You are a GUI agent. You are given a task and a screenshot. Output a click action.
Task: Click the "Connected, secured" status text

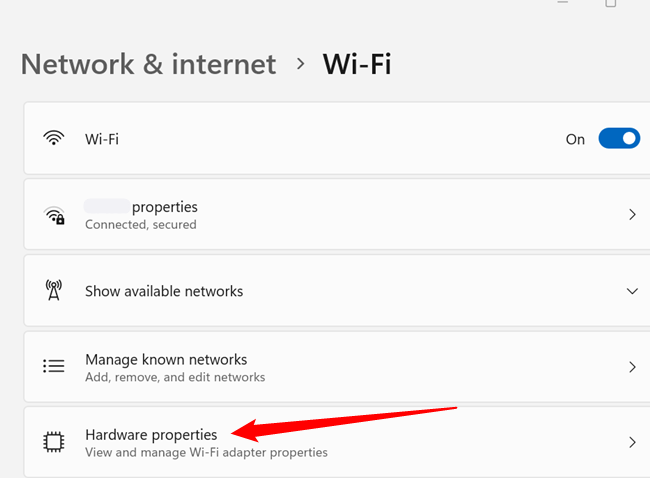[x=140, y=225]
